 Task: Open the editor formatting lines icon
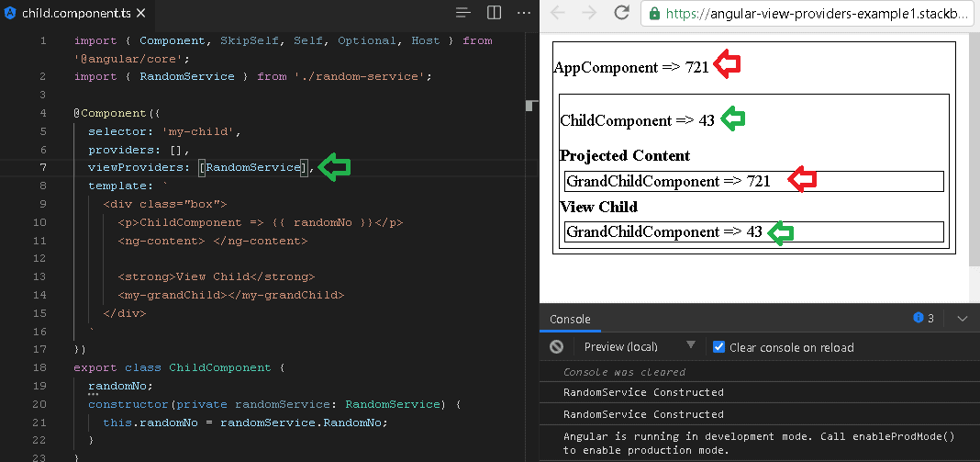(462, 13)
